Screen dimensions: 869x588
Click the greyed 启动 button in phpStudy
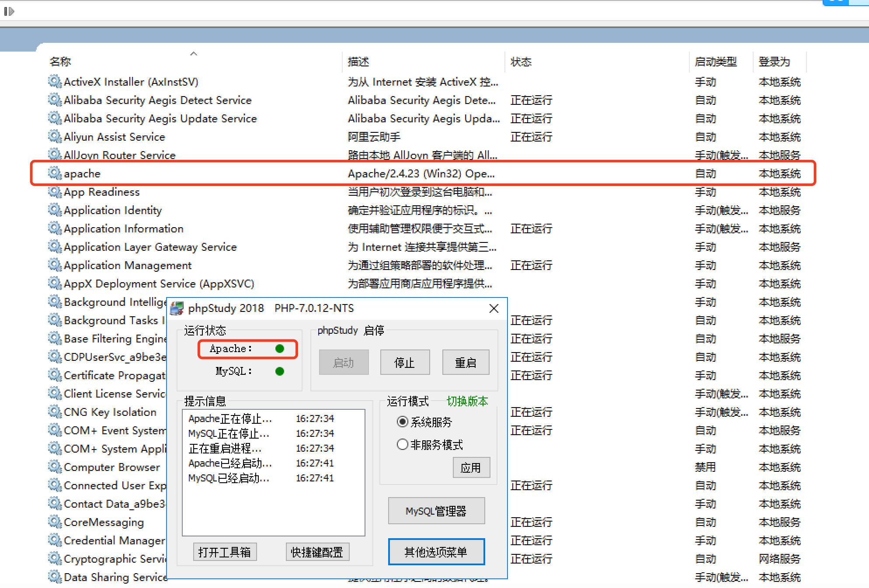tap(344, 362)
